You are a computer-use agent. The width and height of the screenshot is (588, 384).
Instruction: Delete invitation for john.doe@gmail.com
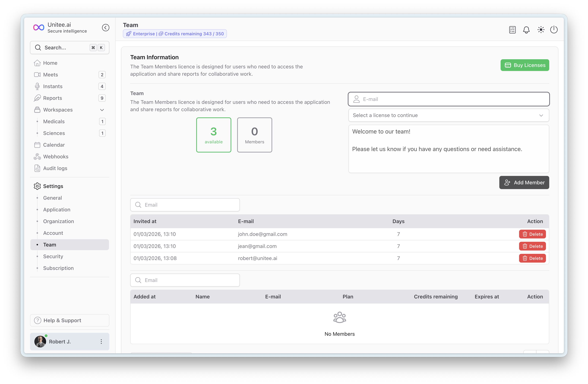coord(532,234)
